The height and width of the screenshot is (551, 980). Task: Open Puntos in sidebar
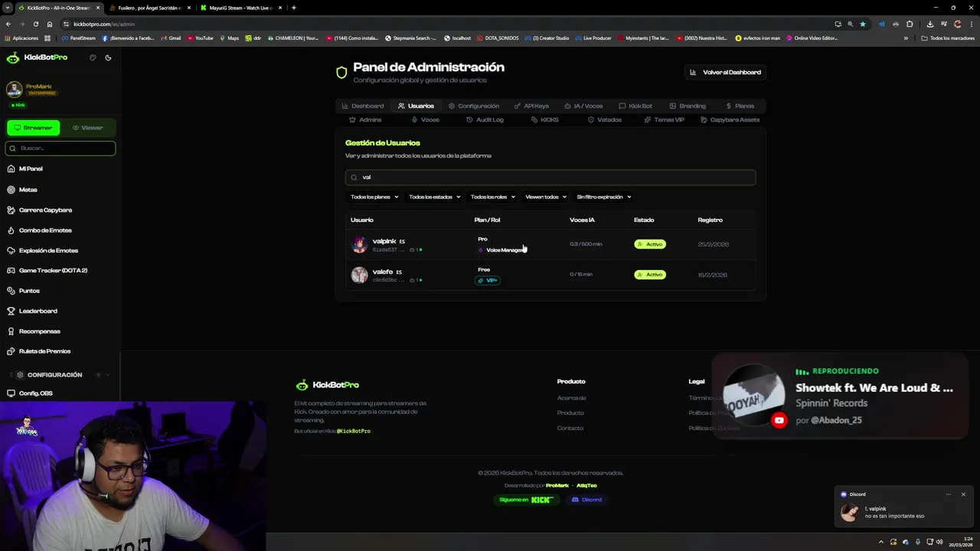(x=29, y=291)
